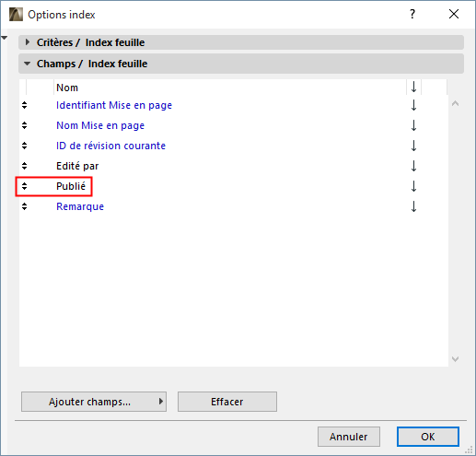
Task: Click Annuler to cancel
Action: [x=349, y=437]
